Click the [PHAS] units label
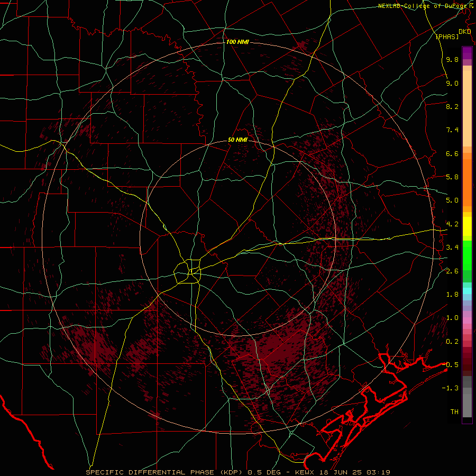476x476 pixels. (x=447, y=37)
